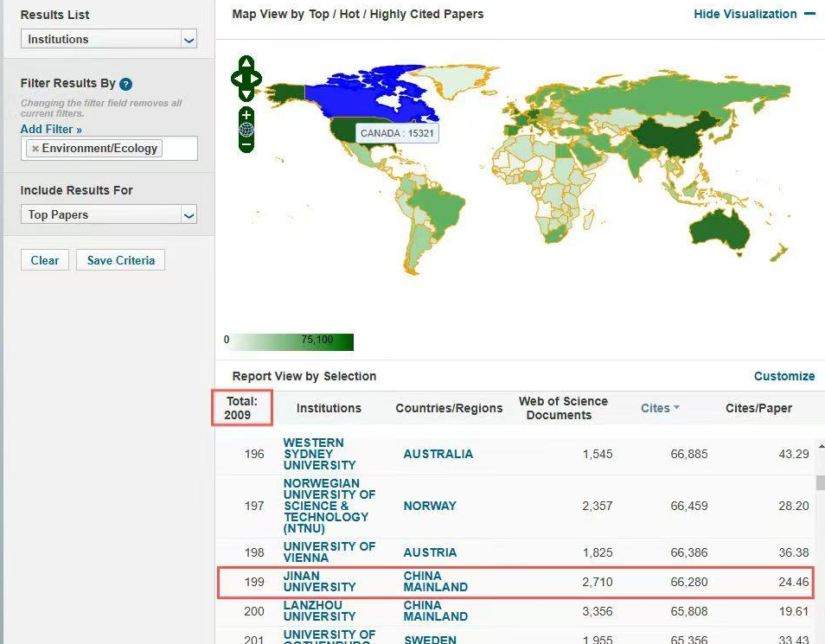The width and height of the screenshot is (825, 644).
Task: Click the Cites/Paper column header
Action: 758,408
